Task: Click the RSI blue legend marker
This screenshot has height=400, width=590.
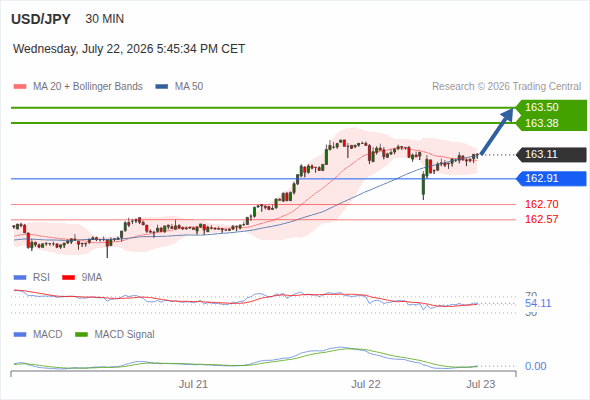Action: pos(20,278)
